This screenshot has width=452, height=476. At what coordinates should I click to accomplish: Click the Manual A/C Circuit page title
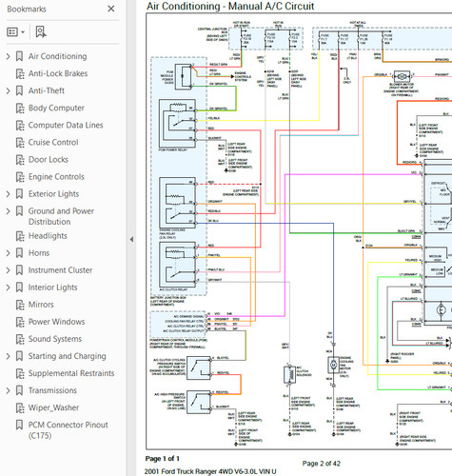(230, 6)
